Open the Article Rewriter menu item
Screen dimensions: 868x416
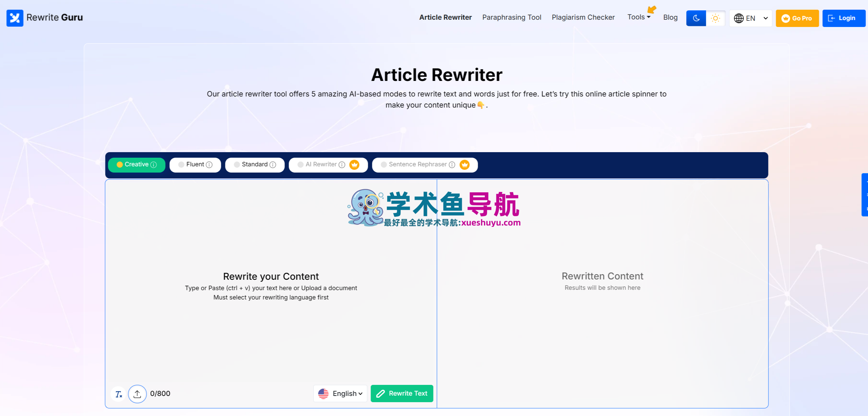pos(445,17)
